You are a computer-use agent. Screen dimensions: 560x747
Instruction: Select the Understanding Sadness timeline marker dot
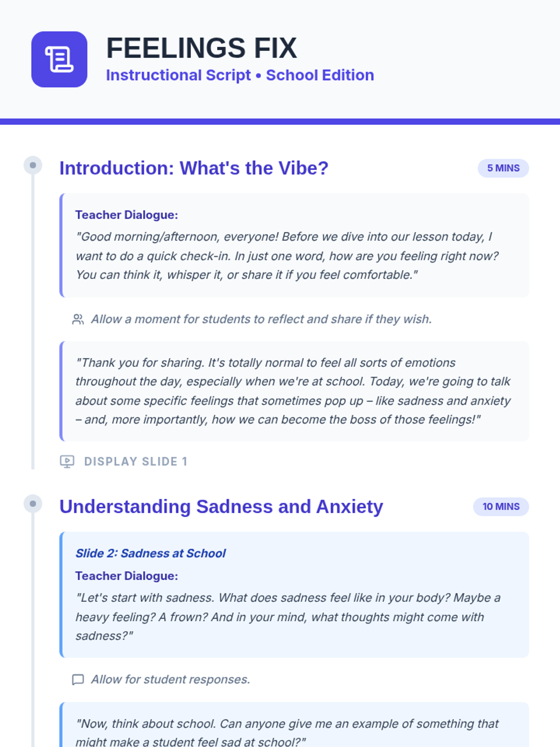click(x=33, y=504)
